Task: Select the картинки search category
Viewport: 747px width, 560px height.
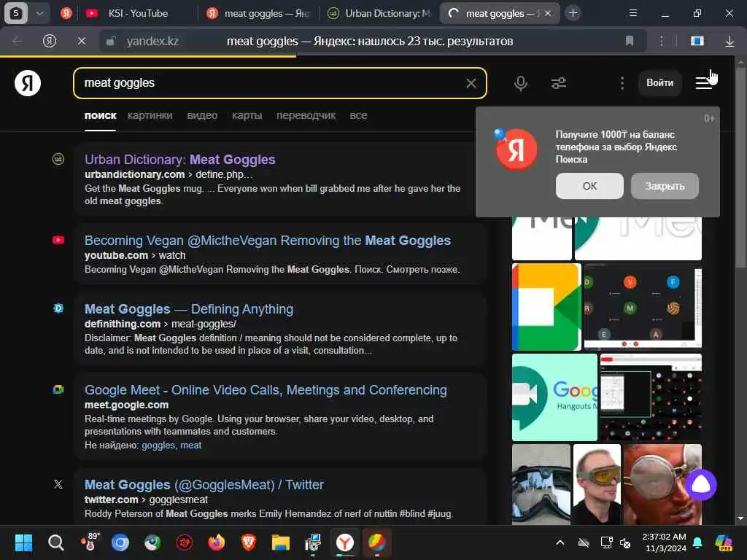Action: [x=150, y=115]
